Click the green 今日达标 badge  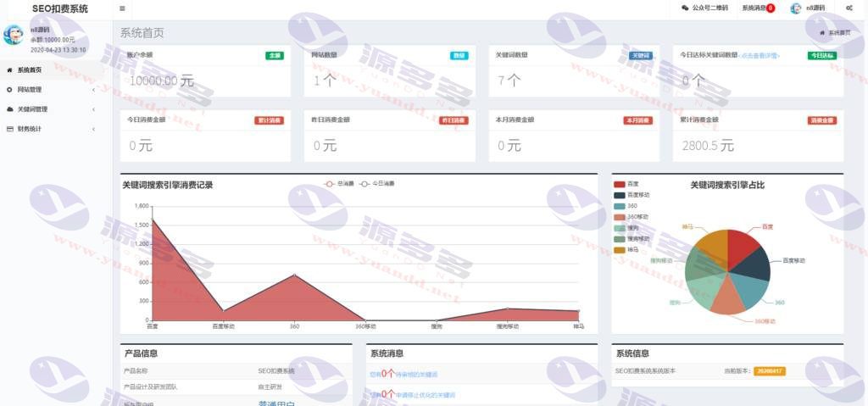[x=822, y=56]
